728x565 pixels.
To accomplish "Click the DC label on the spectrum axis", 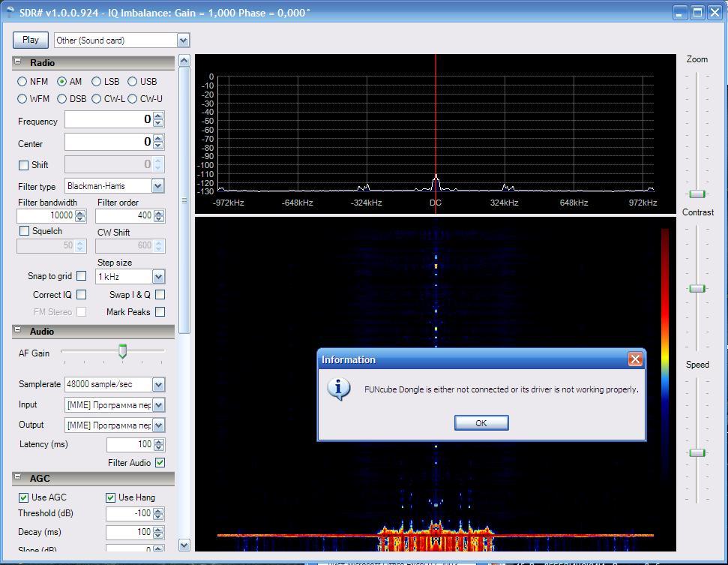I will pyautogui.click(x=436, y=203).
